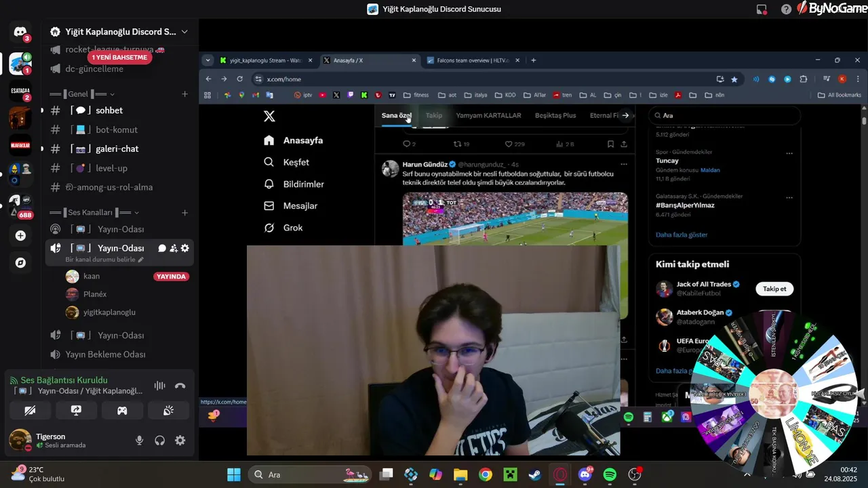
Task: Add channel to Ses Kanalları category
Action: 184,213
